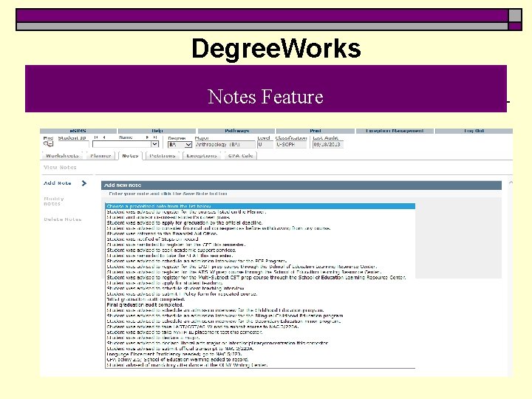This screenshot has width=532, height=399.
Task: Select 'Student was referred to the Financial Aid Office'
Action: pos(260,233)
